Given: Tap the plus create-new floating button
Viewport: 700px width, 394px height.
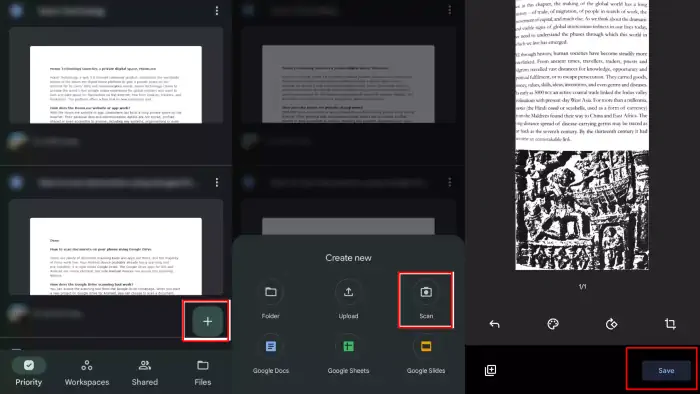Looking at the screenshot, I should point(208,321).
